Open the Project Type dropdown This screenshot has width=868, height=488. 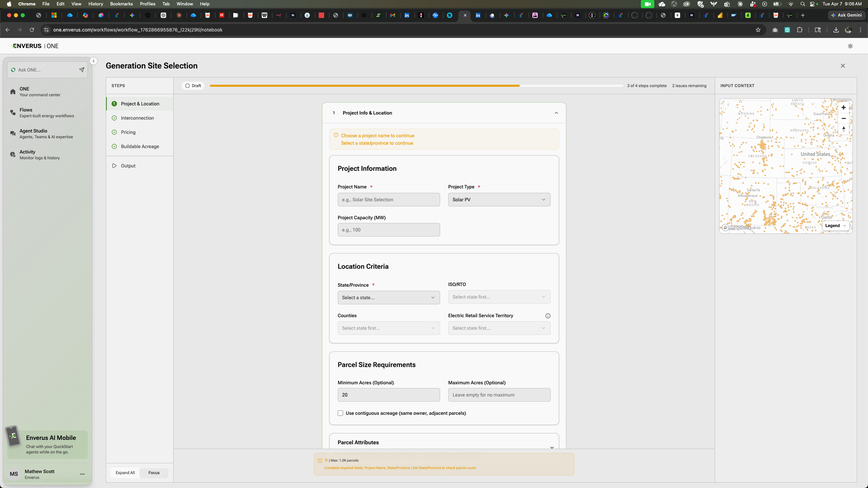tap(499, 200)
